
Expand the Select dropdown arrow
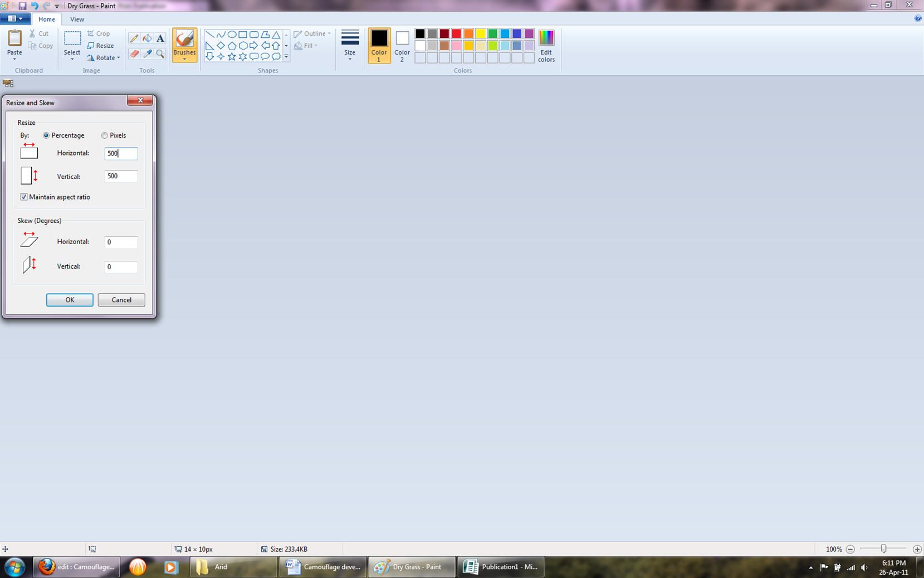[x=72, y=59]
